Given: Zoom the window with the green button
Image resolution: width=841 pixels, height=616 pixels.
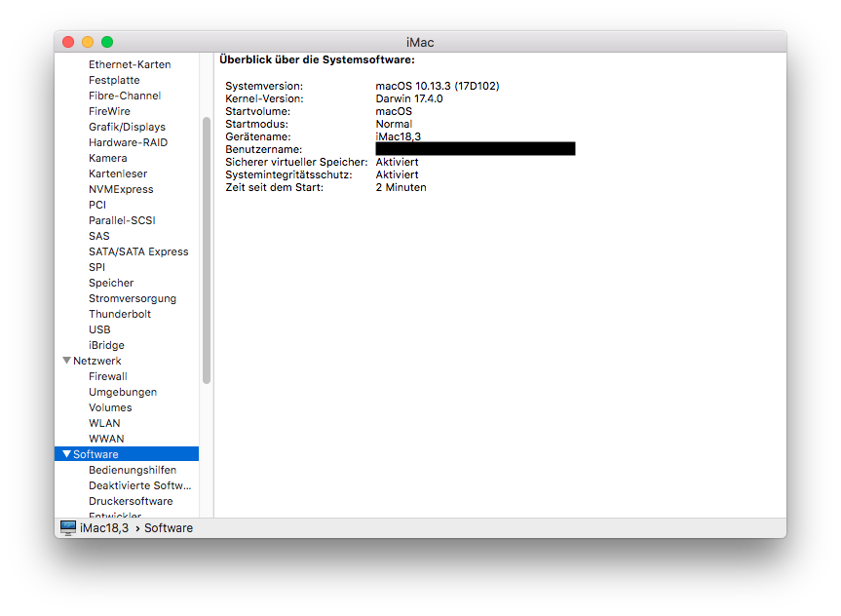Looking at the screenshot, I should point(107,42).
